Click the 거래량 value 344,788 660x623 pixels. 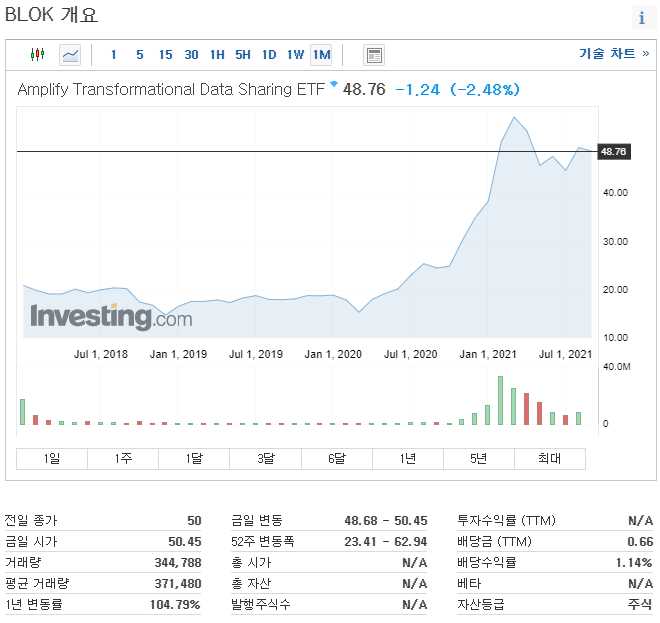[178, 563]
